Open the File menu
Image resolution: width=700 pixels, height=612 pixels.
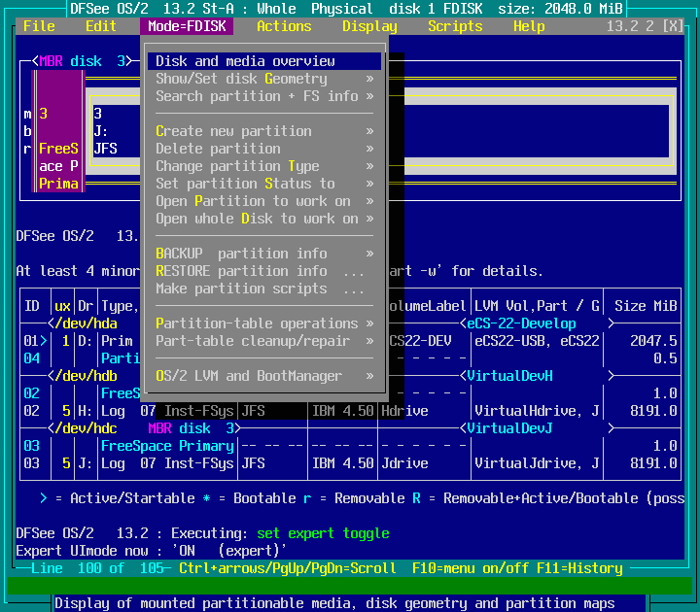click(39, 26)
